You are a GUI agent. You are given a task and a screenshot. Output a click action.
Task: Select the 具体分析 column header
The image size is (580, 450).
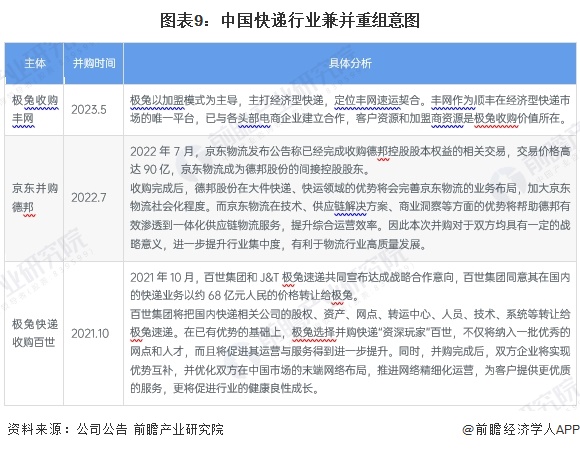(x=350, y=64)
